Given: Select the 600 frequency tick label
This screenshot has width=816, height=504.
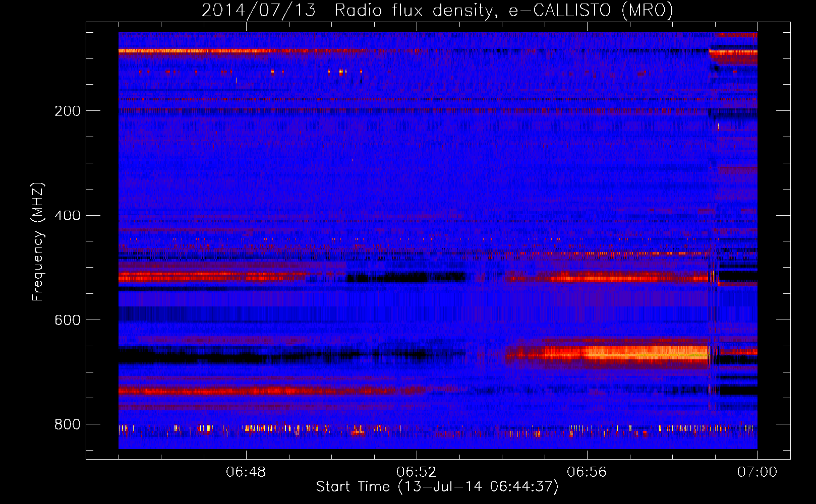Looking at the screenshot, I should 68,320.
